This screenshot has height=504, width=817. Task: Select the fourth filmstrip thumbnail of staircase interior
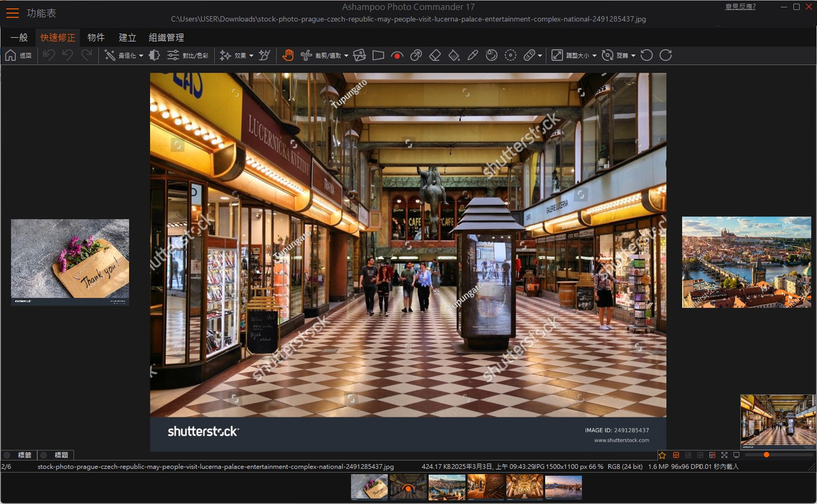[486, 487]
